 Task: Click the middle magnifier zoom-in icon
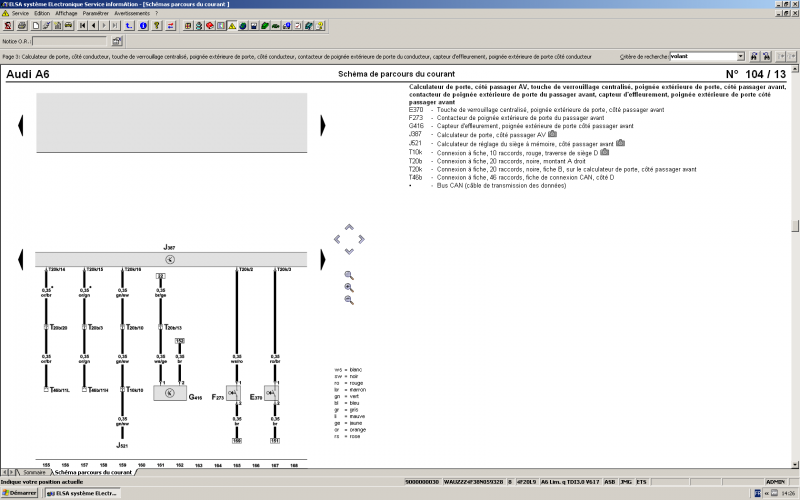point(349,288)
